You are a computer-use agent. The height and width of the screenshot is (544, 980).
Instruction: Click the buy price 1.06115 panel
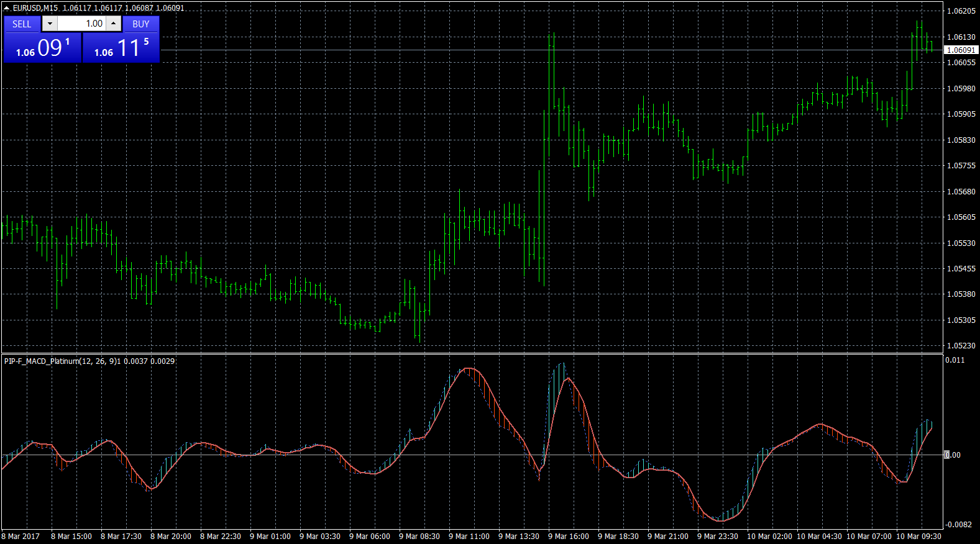click(x=121, y=48)
